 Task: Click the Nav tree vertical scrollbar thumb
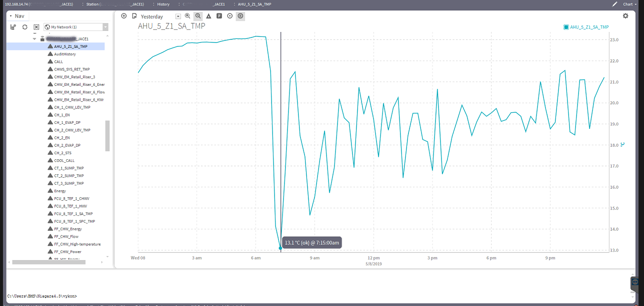pos(107,135)
